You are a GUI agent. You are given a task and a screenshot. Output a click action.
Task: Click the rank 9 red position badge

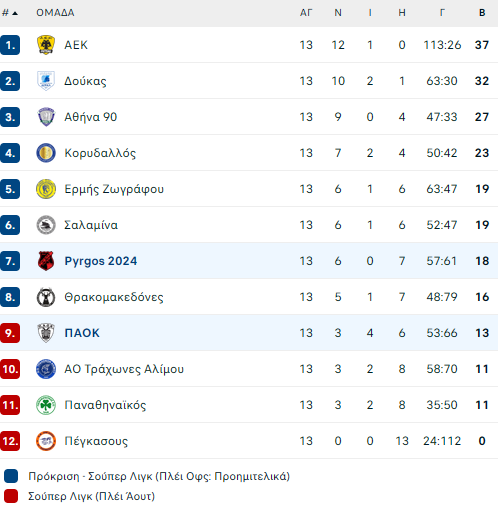point(10,333)
